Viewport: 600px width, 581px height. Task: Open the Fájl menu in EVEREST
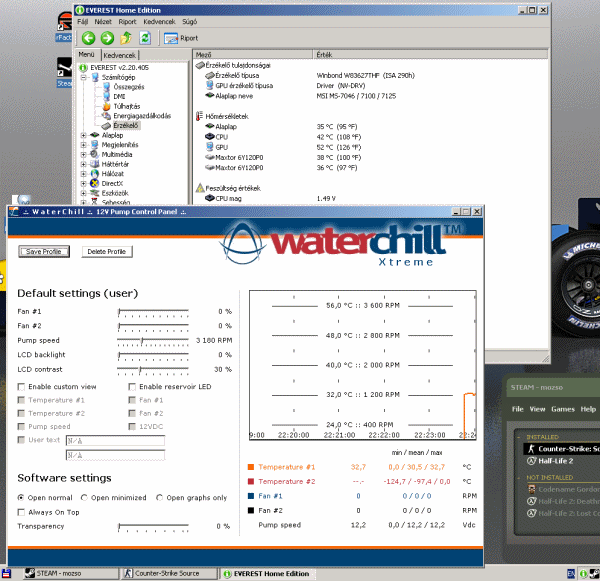point(83,21)
